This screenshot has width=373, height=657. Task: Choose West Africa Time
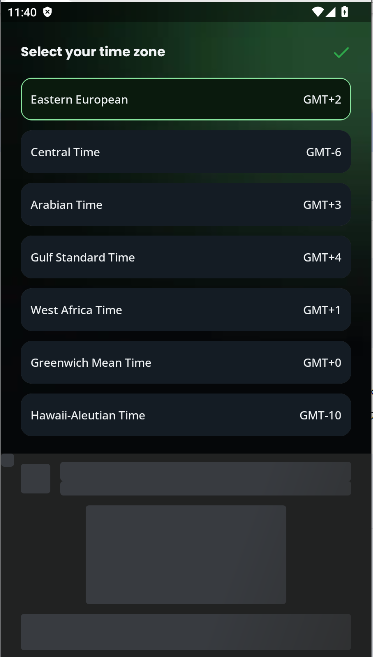click(x=186, y=310)
